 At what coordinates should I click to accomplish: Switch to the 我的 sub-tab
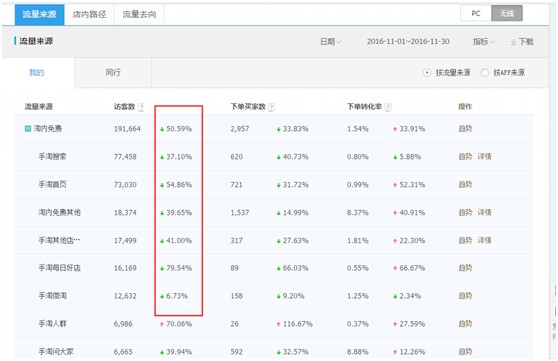[36, 73]
